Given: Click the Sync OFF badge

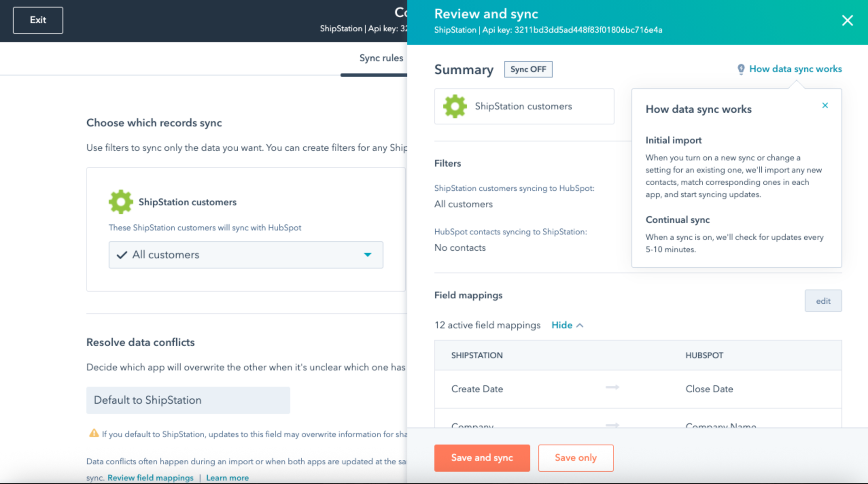Looking at the screenshot, I should tap(528, 69).
